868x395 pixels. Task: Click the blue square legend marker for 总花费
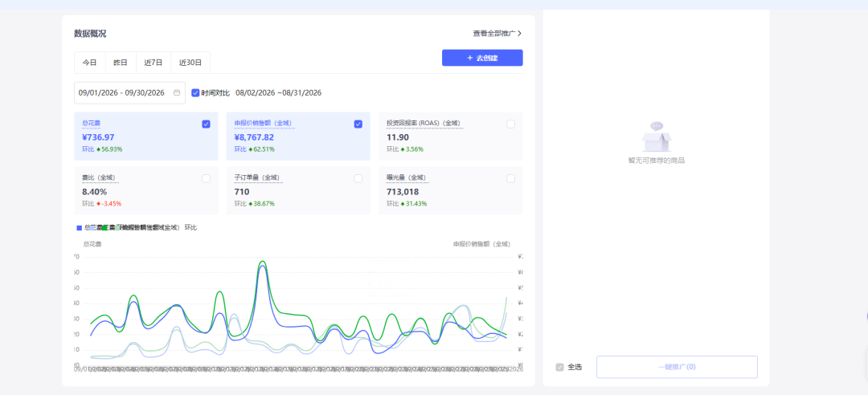pyautogui.click(x=79, y=228)
